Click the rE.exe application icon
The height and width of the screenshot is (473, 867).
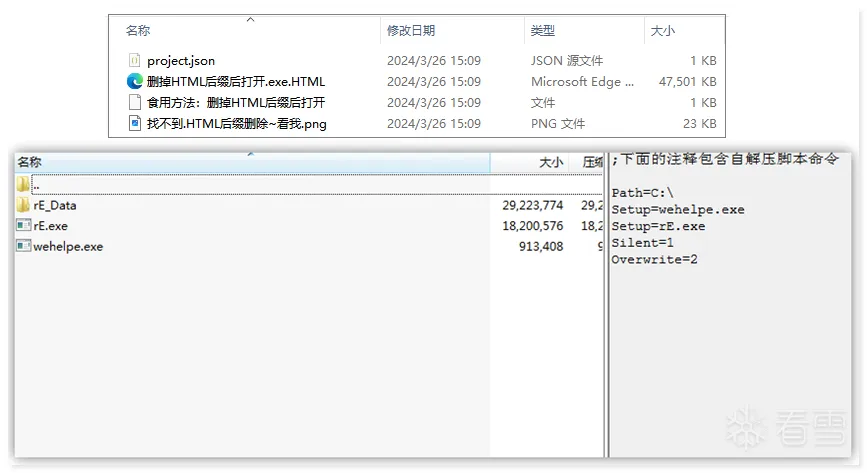[23, 226]
